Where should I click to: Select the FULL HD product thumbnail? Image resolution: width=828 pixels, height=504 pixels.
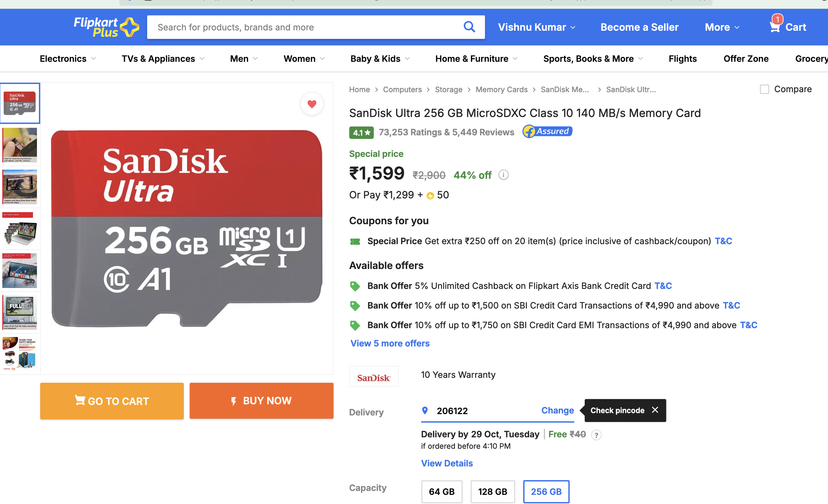click(x=20, y=312)
